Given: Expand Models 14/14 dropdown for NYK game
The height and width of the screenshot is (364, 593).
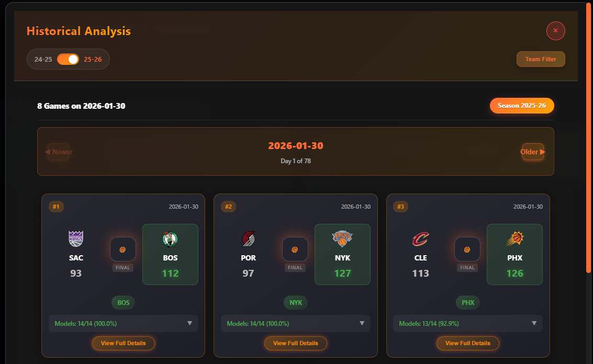Looking at the screenshot, I should pyautogui.click(x=295, y=324).
